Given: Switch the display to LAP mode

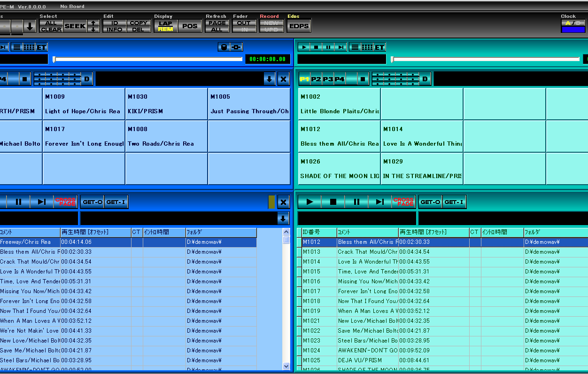Looking at the screenshot, I should (165, 23).
